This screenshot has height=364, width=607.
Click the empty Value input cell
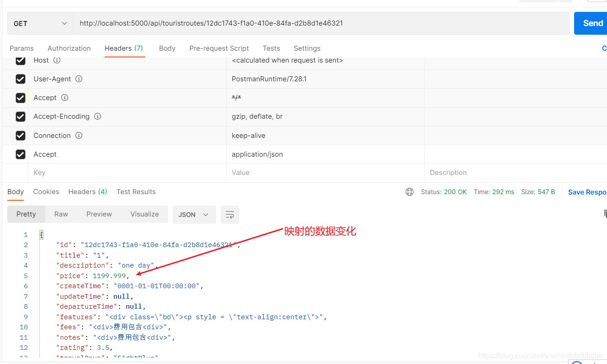pyautogui.click(x=325, y=173)
